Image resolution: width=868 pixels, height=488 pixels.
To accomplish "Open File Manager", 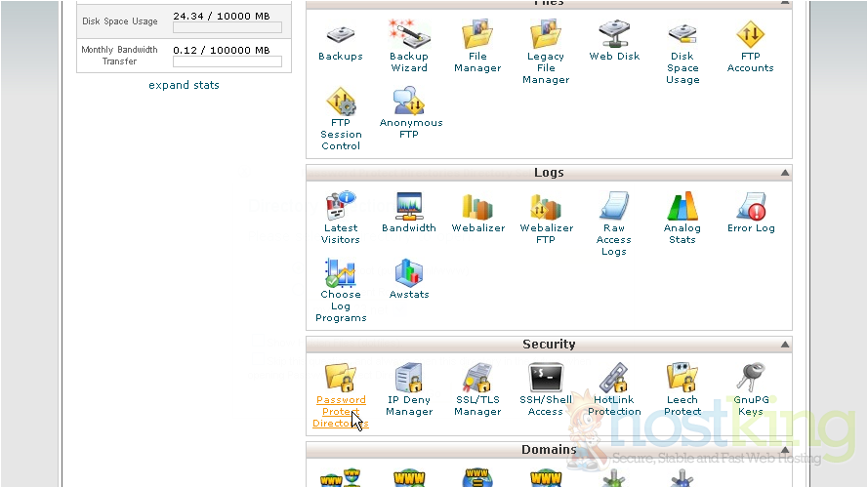I will pyautogui.click(x=477, y=35).
